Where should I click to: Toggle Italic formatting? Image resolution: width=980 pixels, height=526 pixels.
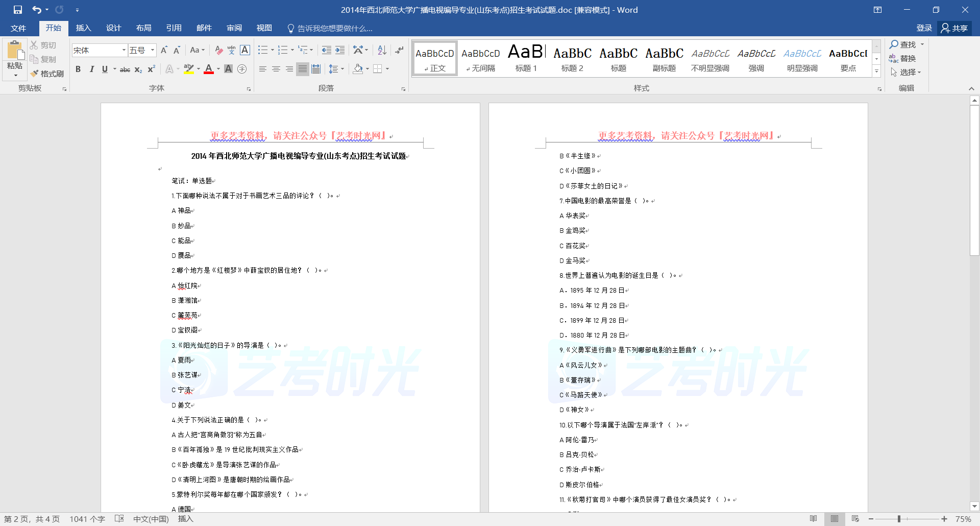(x=92, y=69)
